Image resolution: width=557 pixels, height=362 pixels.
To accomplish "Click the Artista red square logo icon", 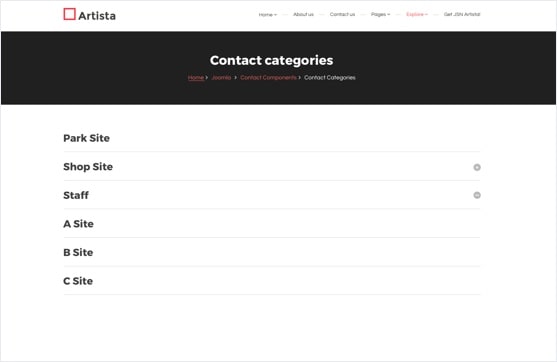I will (69, 14).
